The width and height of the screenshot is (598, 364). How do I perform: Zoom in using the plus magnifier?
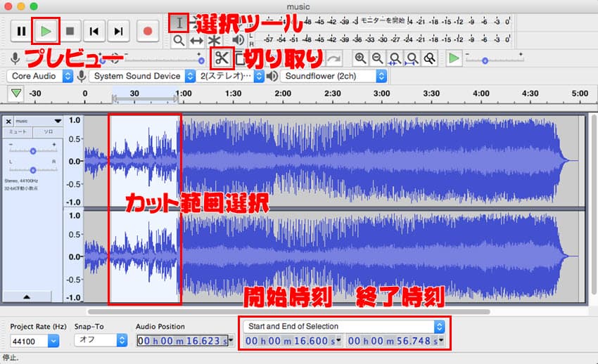point(360,58)
